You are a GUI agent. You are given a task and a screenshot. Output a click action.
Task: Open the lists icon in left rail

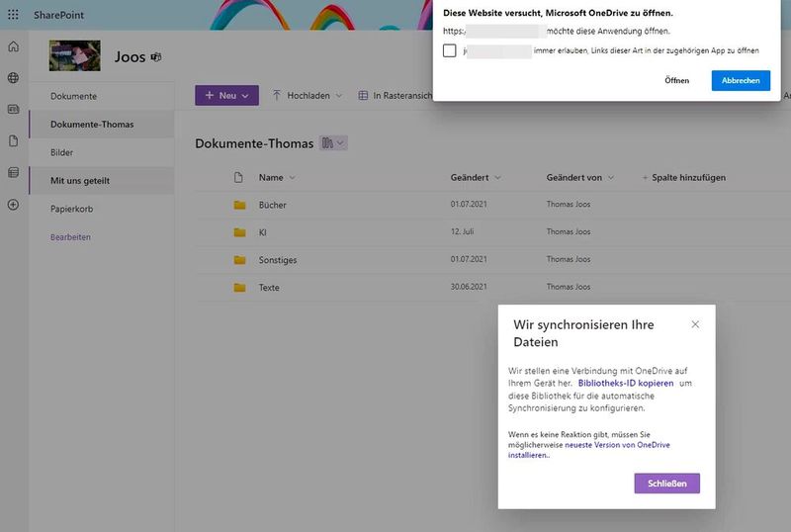[14, 173]
